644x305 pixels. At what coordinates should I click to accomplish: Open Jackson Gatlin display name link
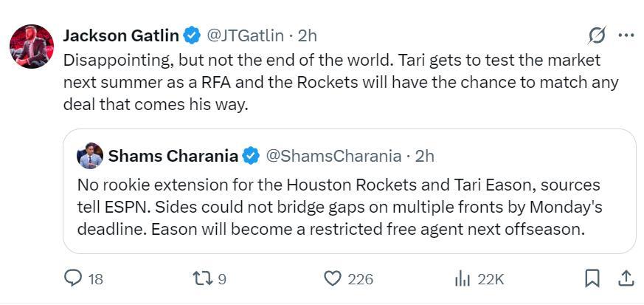(x=121, y=35)
